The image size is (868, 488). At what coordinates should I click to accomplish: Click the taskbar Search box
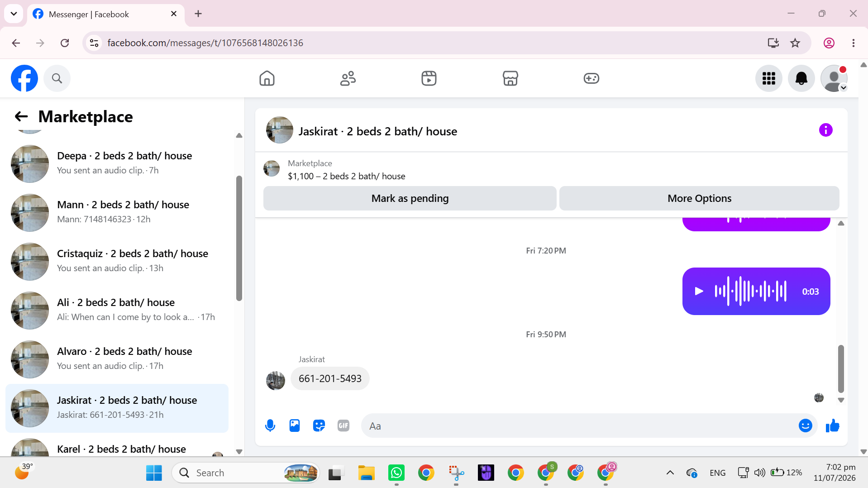click(246, 473)
